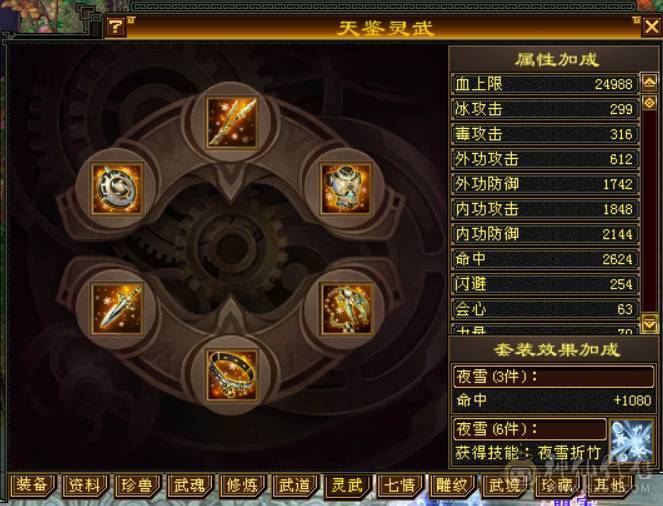This screenshot has height=506, width=663.
Task: Go to the 修炼 tab
Action: click(x=241, y=485)
